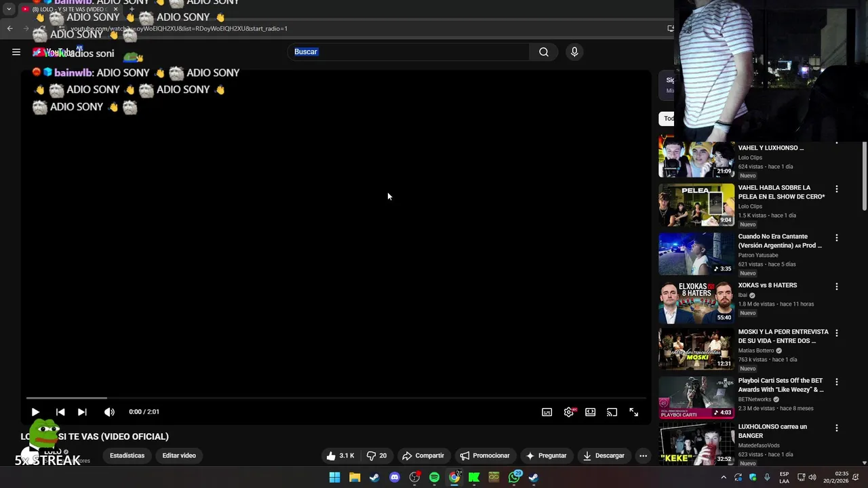Open the browser tab list chevron
The height and width of the screenshot is (488, 868).
coord(9,9)
